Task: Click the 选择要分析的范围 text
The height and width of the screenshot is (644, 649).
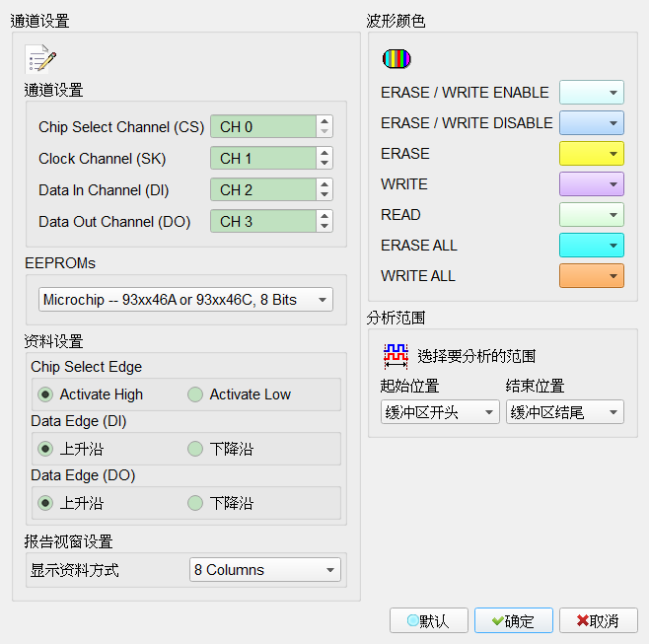Action: [x=476, y=356]
